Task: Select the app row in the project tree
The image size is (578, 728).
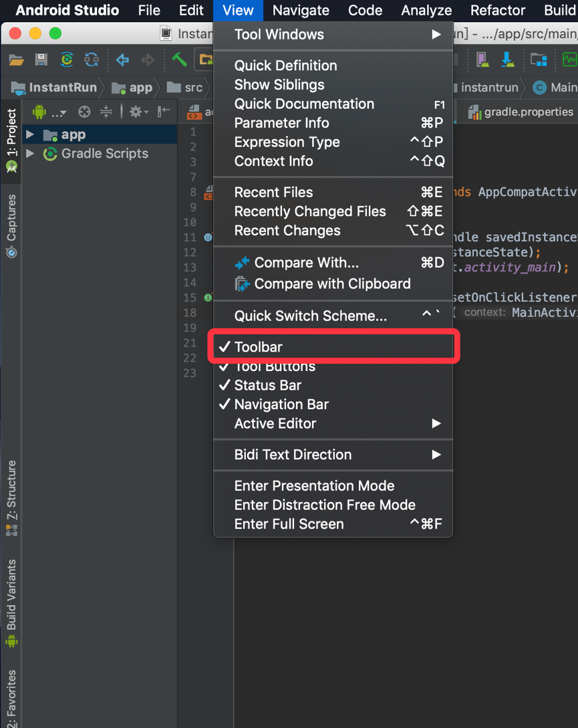Action: click(x=100, y=134)
